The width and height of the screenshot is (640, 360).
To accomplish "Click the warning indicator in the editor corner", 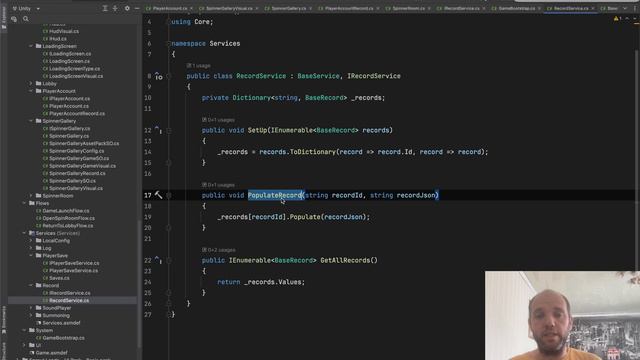I will (617, 18).
